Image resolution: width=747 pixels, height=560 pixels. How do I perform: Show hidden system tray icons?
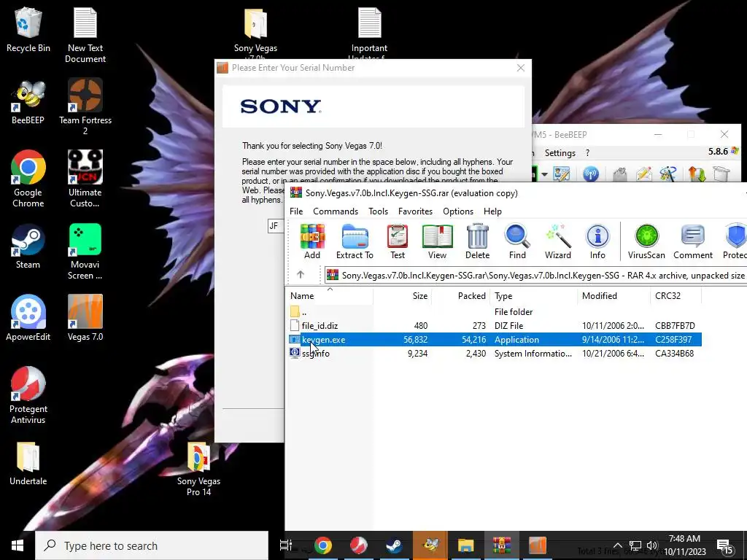pyautogui.click(x=617, y=545)
